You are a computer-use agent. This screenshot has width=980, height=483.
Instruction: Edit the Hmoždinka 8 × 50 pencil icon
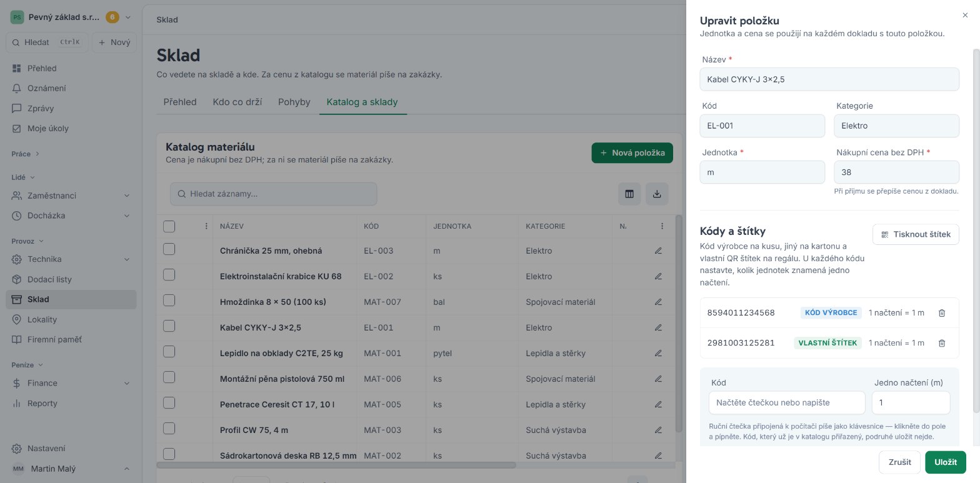point(657,302)
